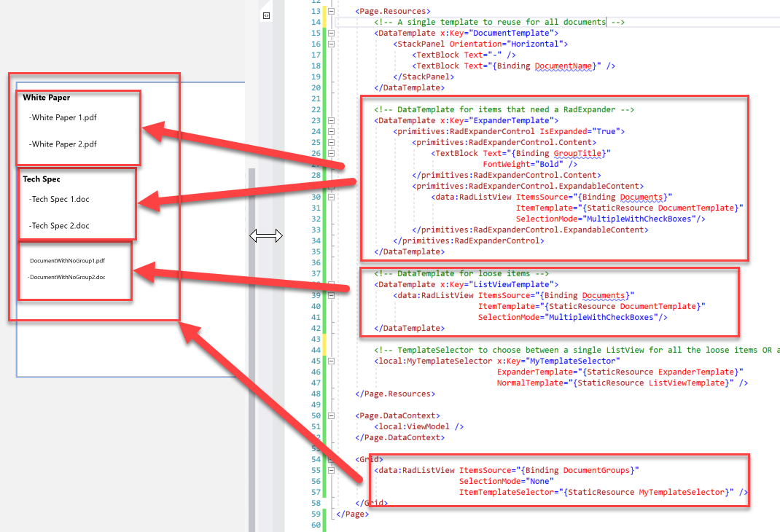Click the 'items that need a RadExpander' comment

(x=504, y=109)
